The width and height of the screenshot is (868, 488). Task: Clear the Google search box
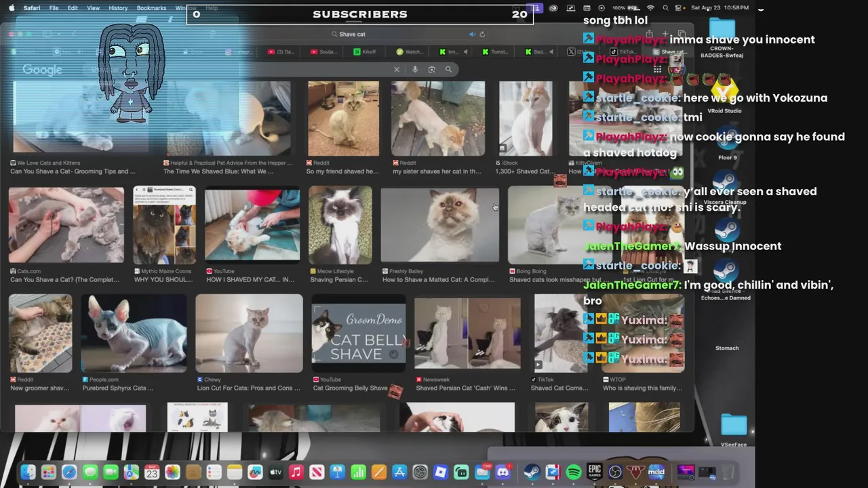(397, 69)
